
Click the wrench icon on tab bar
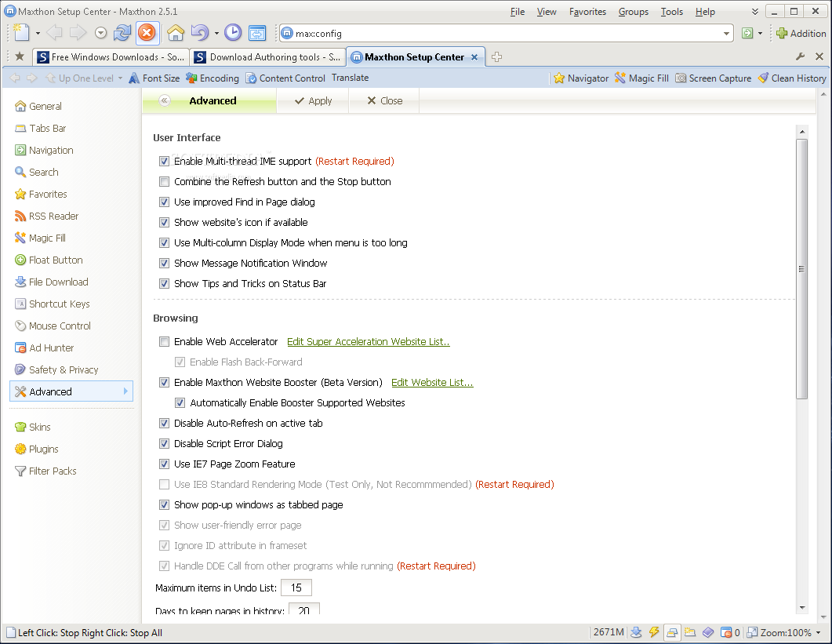[800, 56]
